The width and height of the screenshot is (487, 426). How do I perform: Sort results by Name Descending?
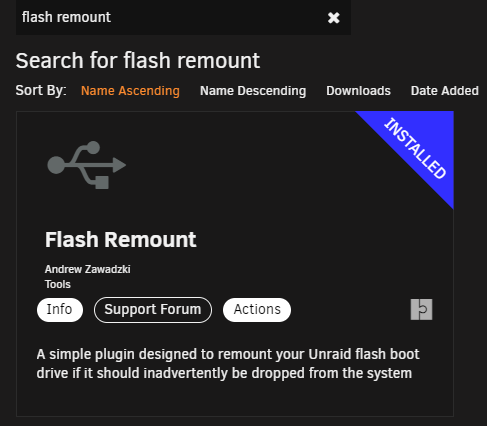point(253,91)
